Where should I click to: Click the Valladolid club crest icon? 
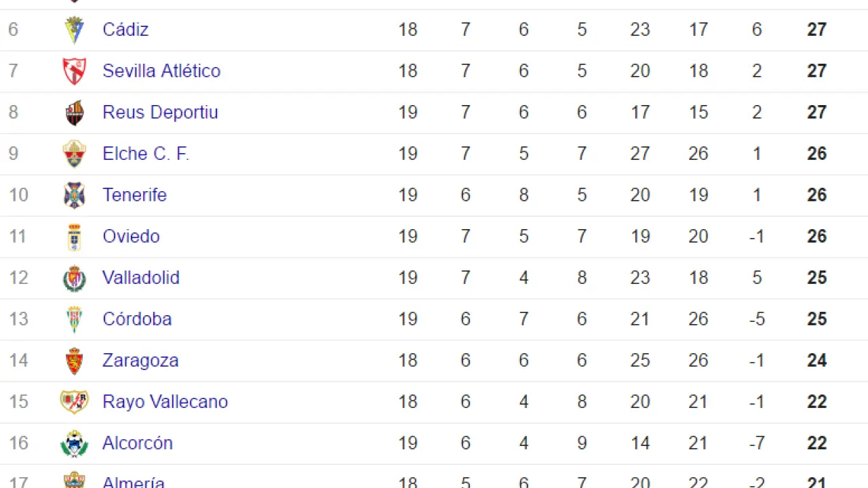tap(74, 278)
